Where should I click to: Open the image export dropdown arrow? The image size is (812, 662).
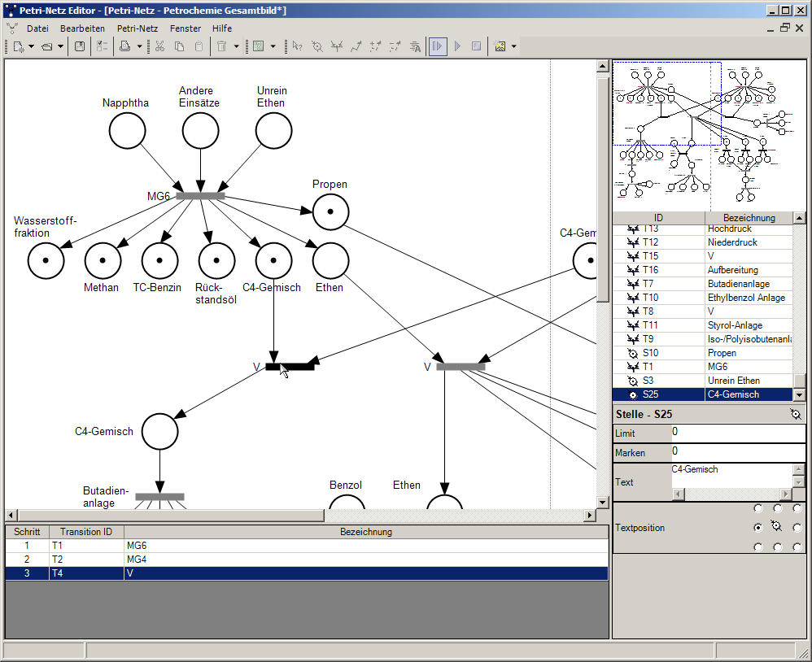pos(513,46)
